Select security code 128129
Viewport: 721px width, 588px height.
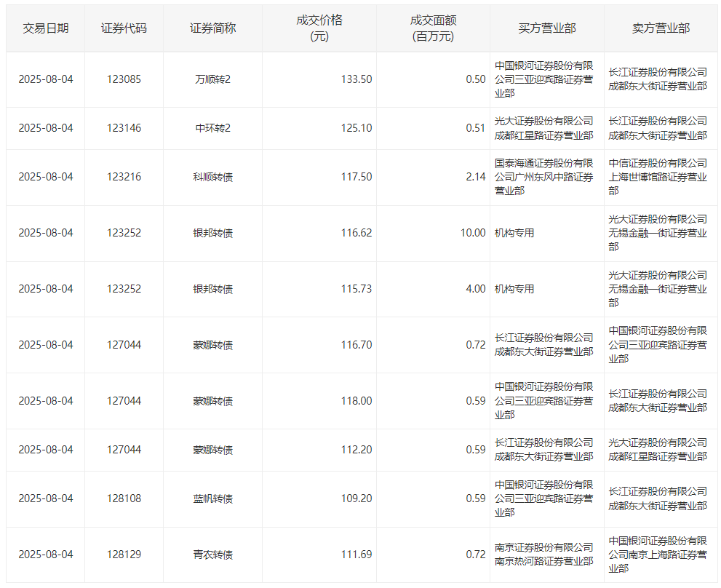[x=124, y=555]
